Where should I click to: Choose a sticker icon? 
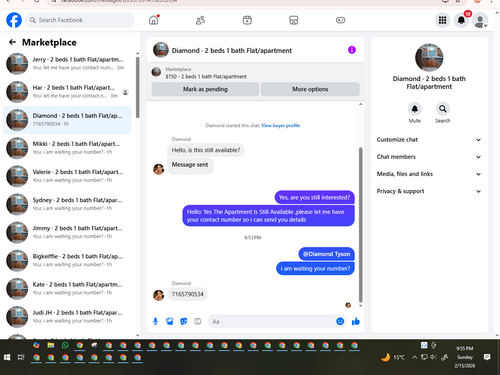[184, 321]
